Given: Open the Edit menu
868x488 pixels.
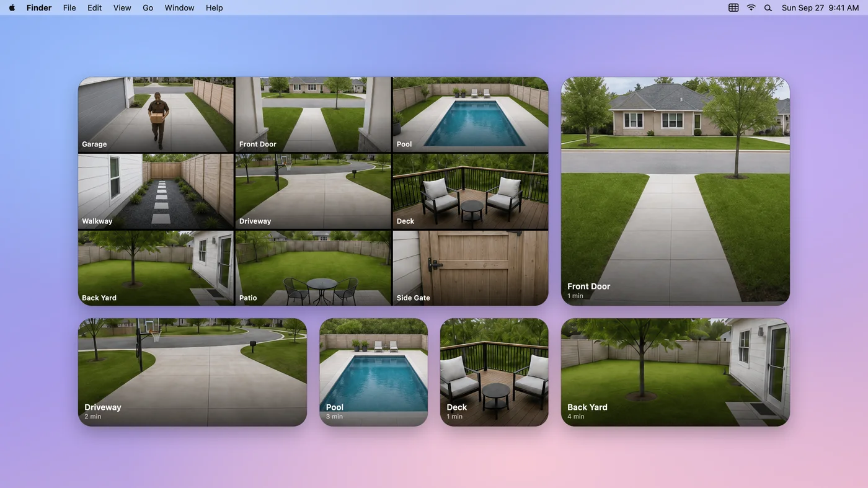Looking at the screenshot, I should coord(94,7).
